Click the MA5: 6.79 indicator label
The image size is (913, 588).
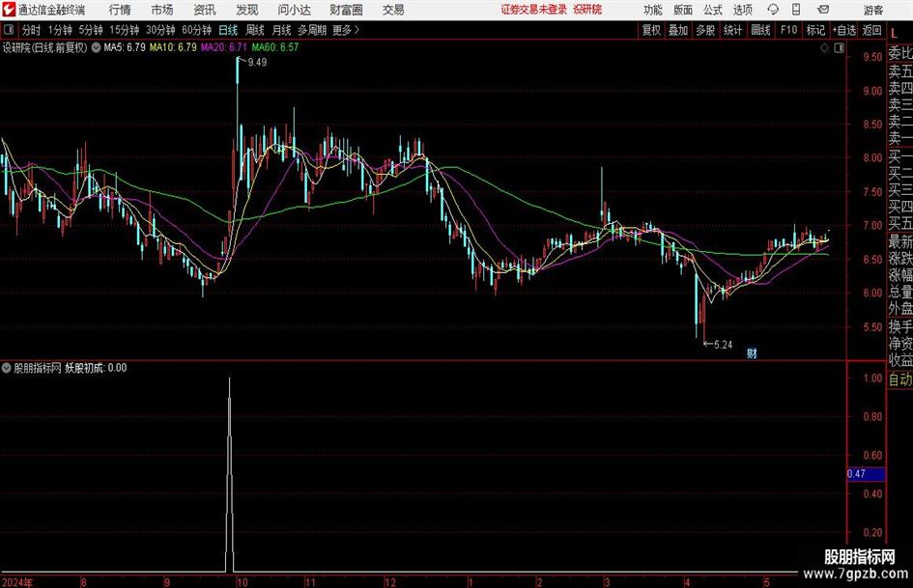[125, 47]
